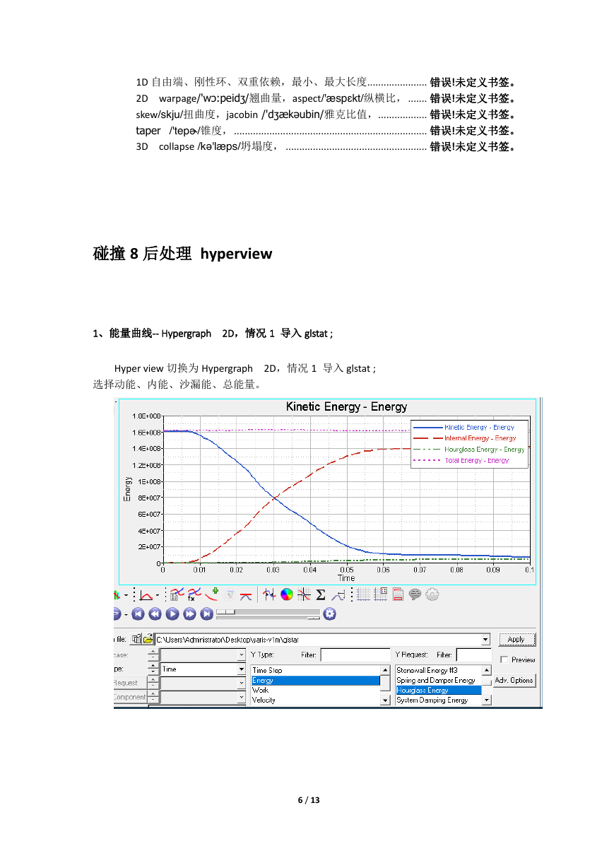This screenshot has width=614, height=868.
Task: Select Hourglass Energy request
Action: tap(438, 690)
